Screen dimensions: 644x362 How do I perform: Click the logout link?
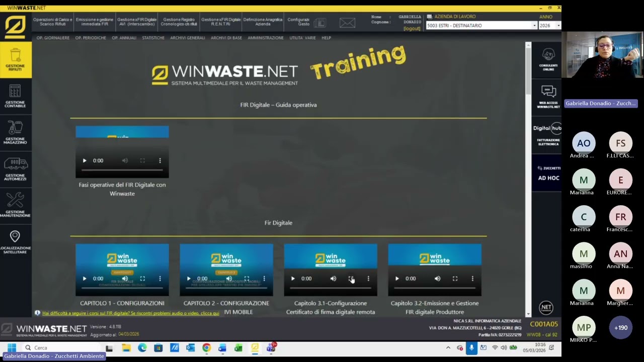(x=412, y=29)
